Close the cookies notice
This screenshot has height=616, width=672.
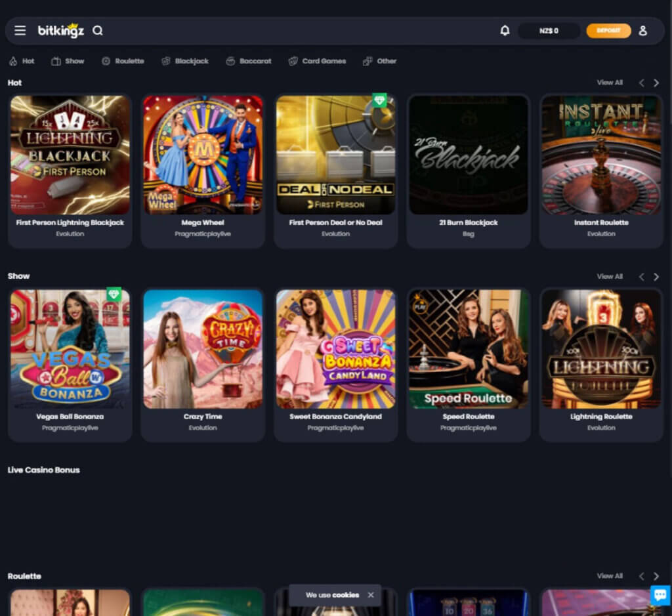[x=371, y=595]
